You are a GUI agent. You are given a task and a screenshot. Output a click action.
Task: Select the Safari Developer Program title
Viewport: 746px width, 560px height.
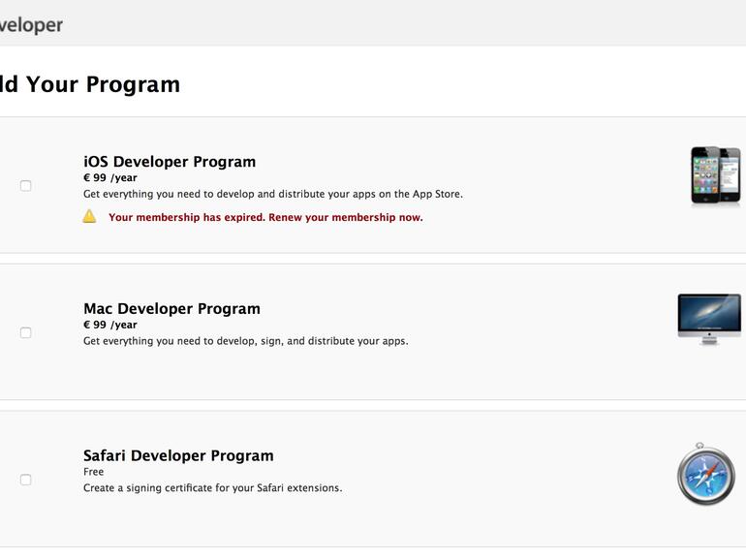178,455
